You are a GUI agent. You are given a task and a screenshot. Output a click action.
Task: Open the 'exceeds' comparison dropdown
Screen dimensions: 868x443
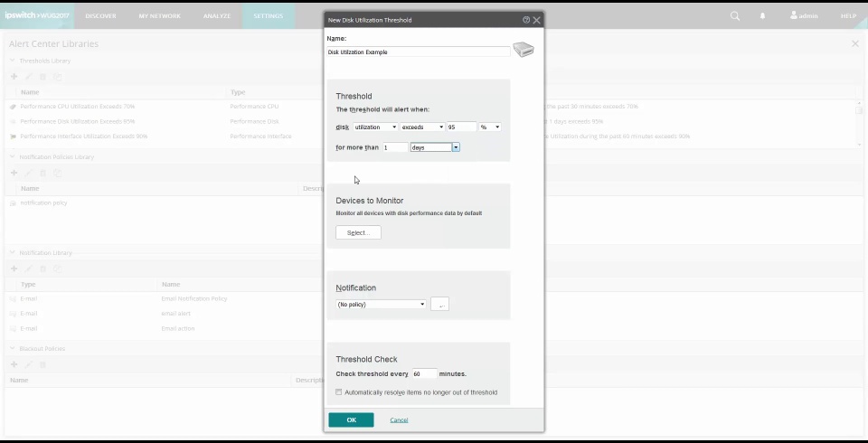tap(422, 127)
